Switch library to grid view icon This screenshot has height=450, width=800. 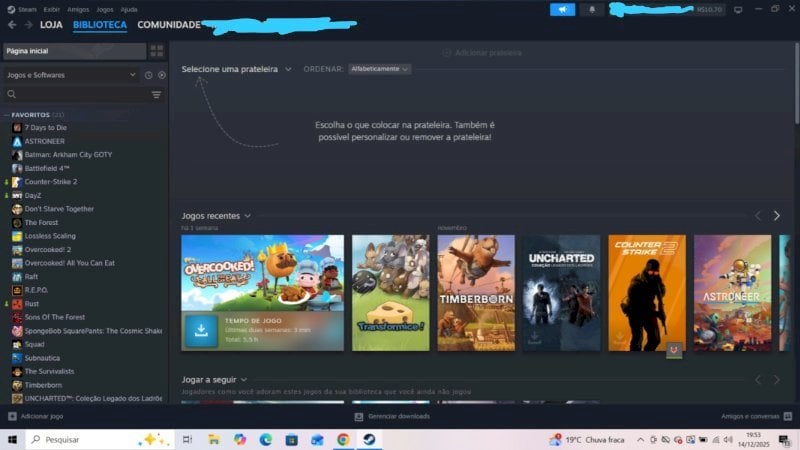[157, 51]
